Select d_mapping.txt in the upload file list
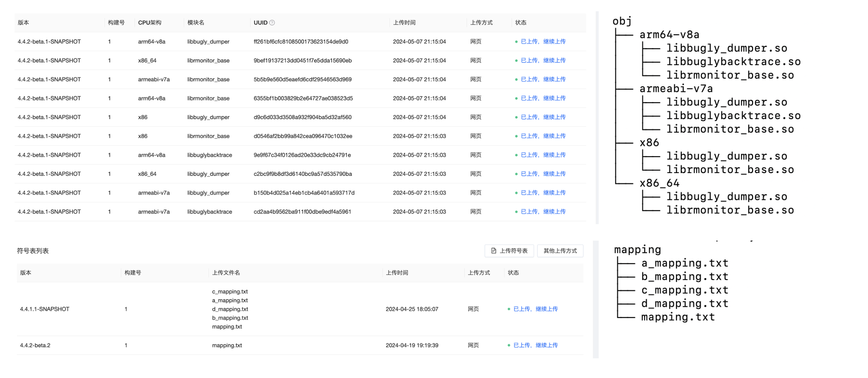The width and height of the screenshot is (868, 378). click(230, 309)
